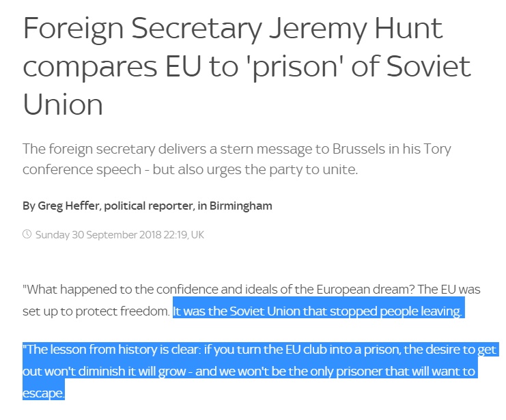Click the highlighted 'lesson from history' paragraph

259,372
